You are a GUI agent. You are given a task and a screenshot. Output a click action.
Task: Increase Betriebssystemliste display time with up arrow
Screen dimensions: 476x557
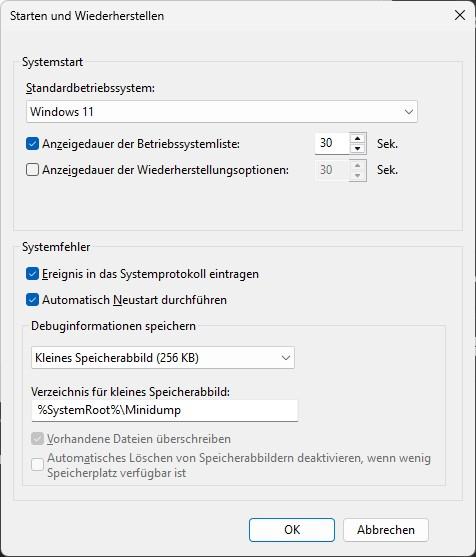click(x=358, y=139)
